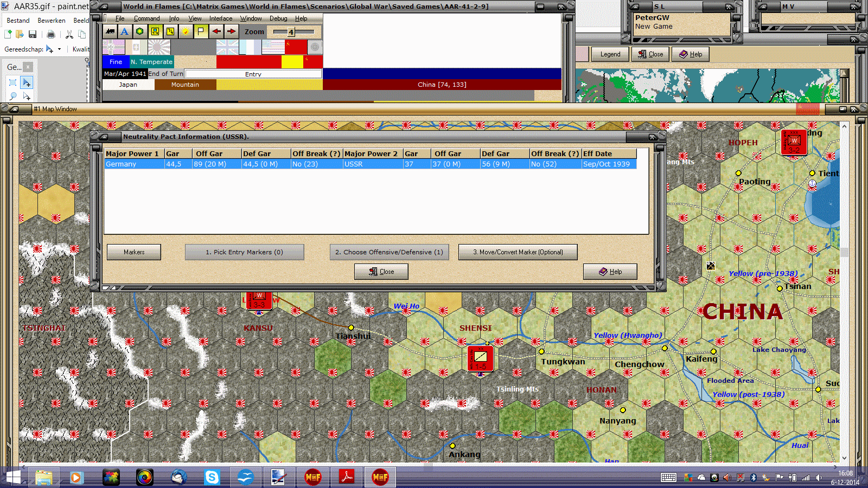The width and height of the screenshot is (868, 488).
Task: Click the Eff Date column header
Action: coord(609,153)
